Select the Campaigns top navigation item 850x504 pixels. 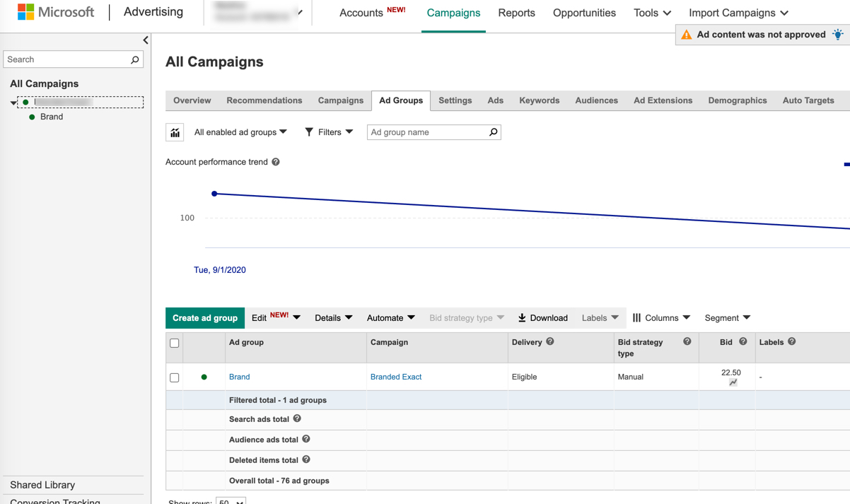coord(453,13)
